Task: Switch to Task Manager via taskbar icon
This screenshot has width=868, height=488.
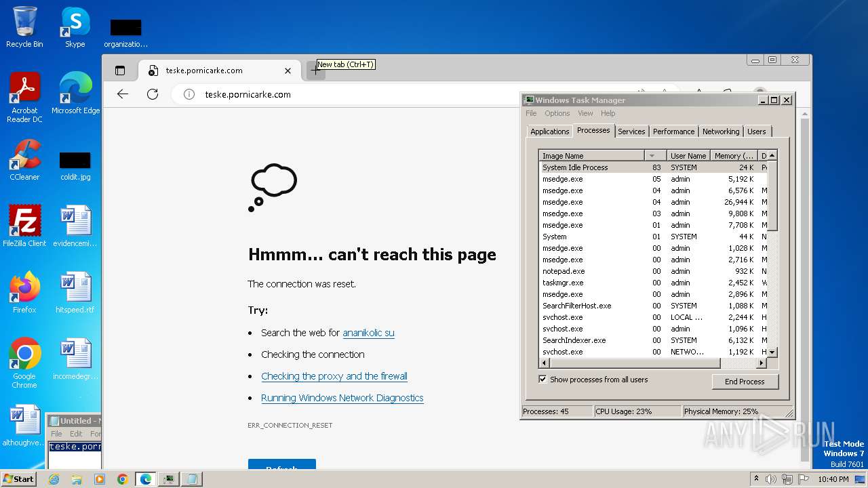Action: (x=169, y=479)
